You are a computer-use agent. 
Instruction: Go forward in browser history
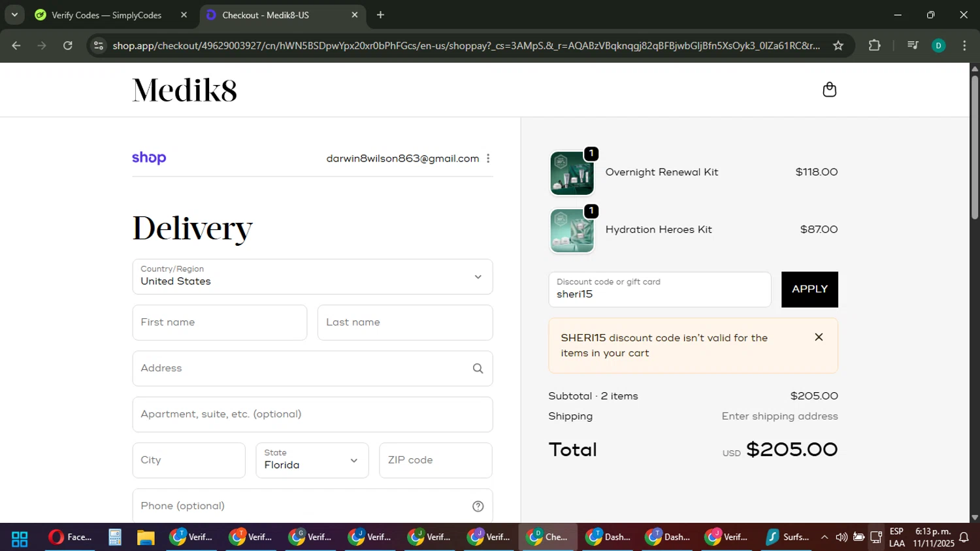[42, 45]
